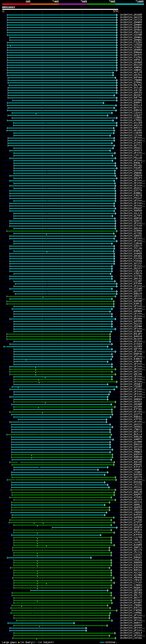Select the orange ~40% identity color segment
Screen dimensions: 146x644
(x=45, y=4)
